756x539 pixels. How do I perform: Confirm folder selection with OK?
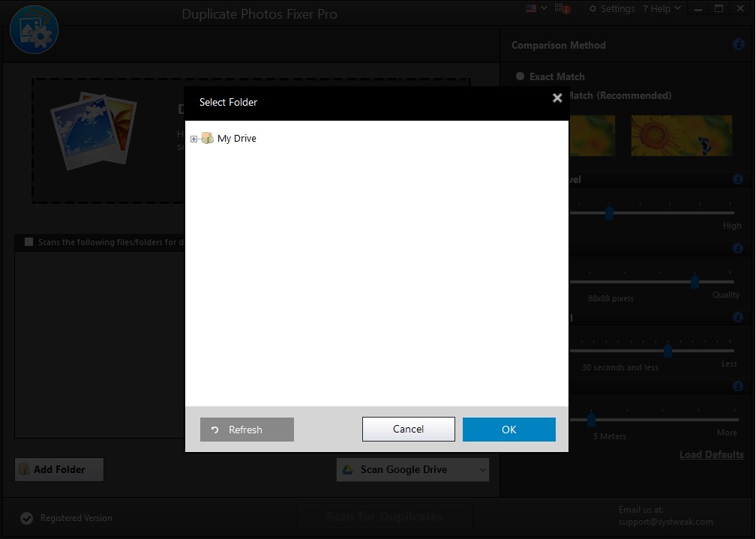click(508, 429)
